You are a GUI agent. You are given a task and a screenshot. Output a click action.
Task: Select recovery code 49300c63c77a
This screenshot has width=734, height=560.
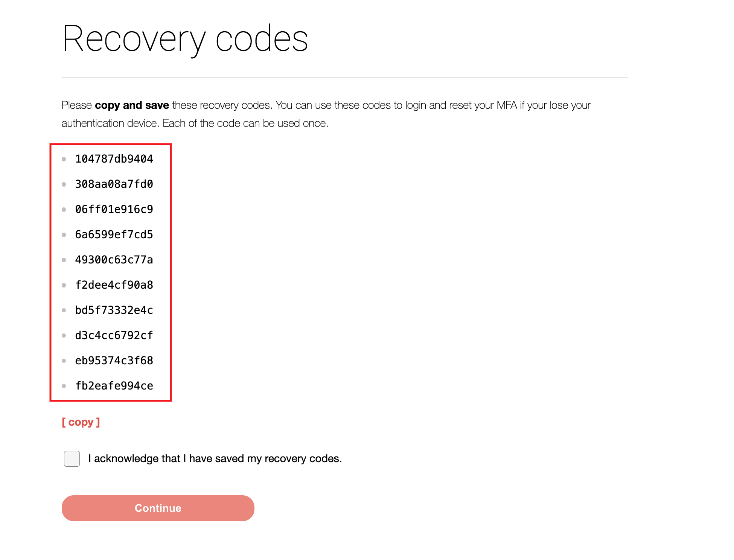(114, 260)
